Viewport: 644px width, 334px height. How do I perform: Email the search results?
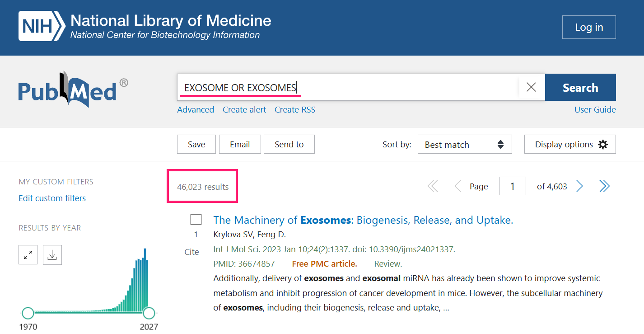240,144
